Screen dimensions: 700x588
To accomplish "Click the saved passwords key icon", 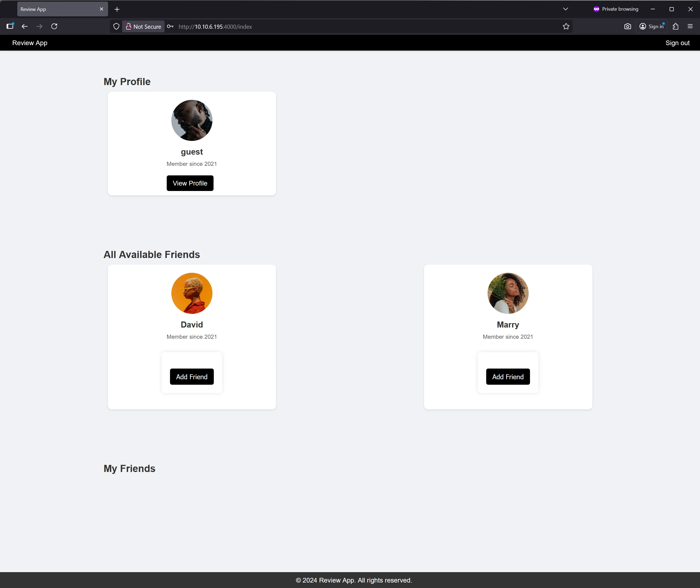I will click(170, 26).
